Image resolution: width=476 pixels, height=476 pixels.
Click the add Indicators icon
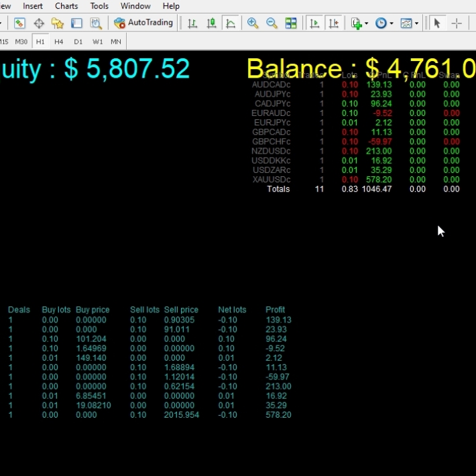(x=357, y=23)
